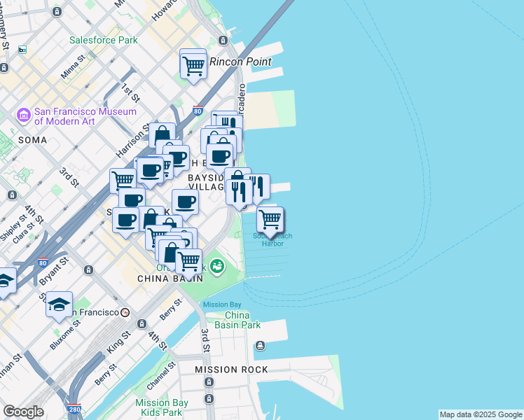Open the front fork-and-knife restaurant marker by the waterfront
This screenshot has height=420, width=524.
pos(239,191)
